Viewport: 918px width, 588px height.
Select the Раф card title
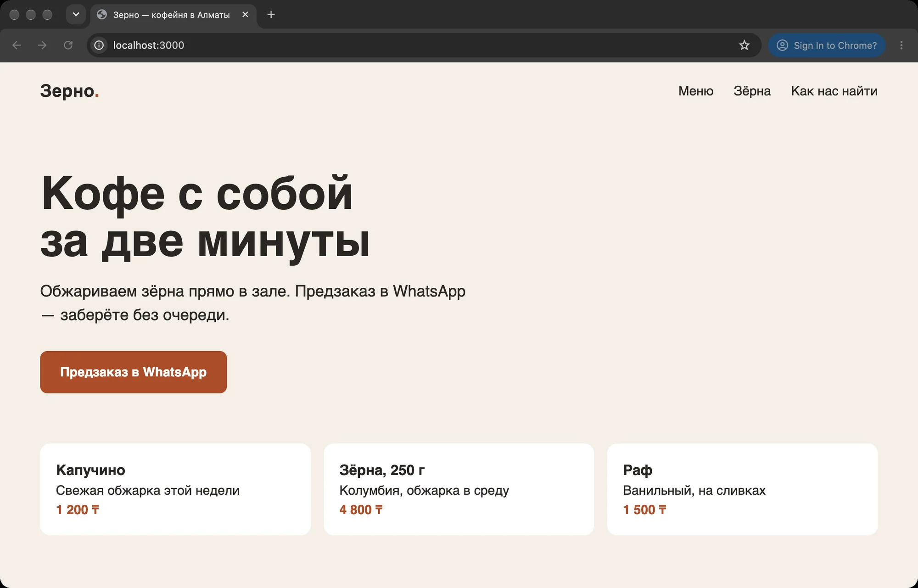click(x=638, y=470)
